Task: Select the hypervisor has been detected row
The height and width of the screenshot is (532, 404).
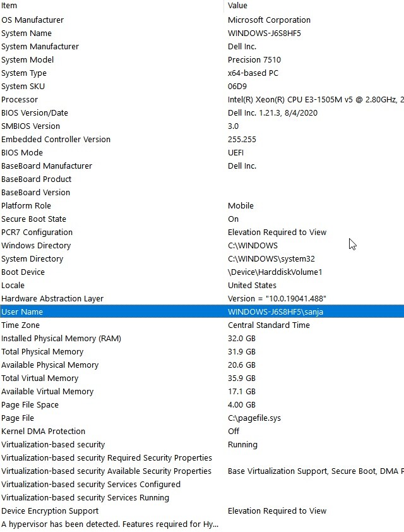Action: point(202,524)
